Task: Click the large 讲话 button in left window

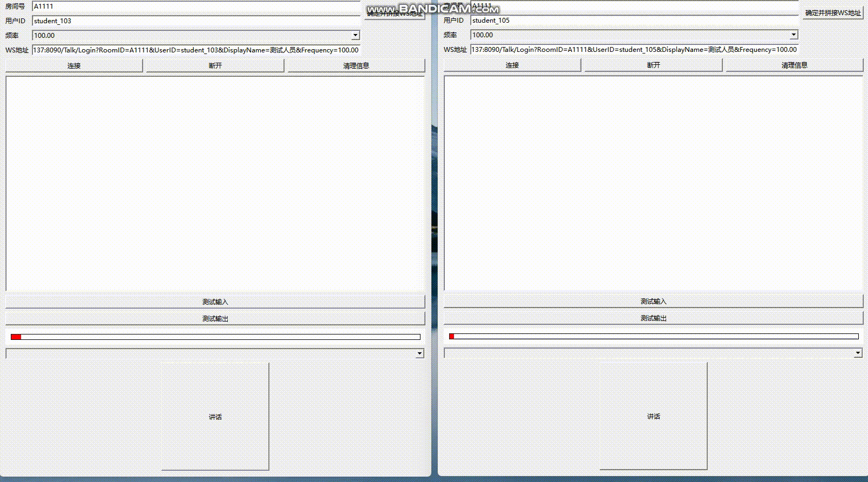Action: coord(215,417)
